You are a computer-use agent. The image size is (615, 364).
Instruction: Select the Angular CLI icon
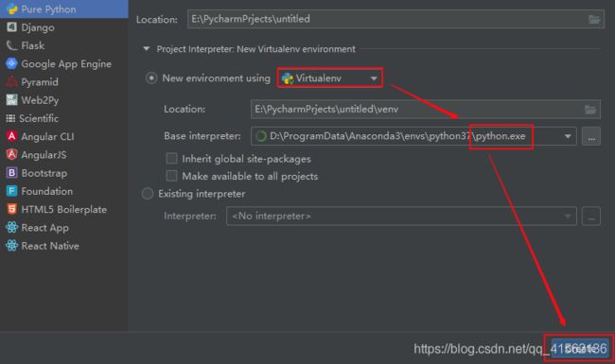[x=11, y=136]
